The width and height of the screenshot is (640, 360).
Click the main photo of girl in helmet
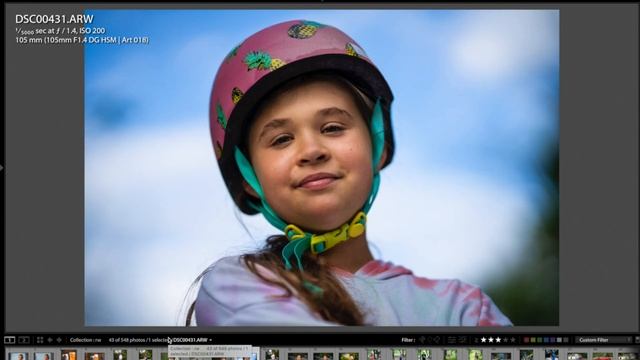coord(322,168)
